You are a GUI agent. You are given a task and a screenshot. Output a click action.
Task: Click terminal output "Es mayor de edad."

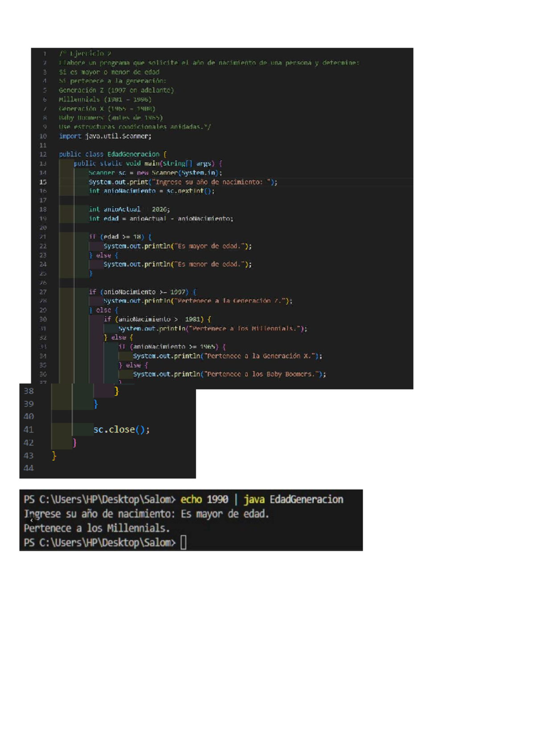coord(225,514)
